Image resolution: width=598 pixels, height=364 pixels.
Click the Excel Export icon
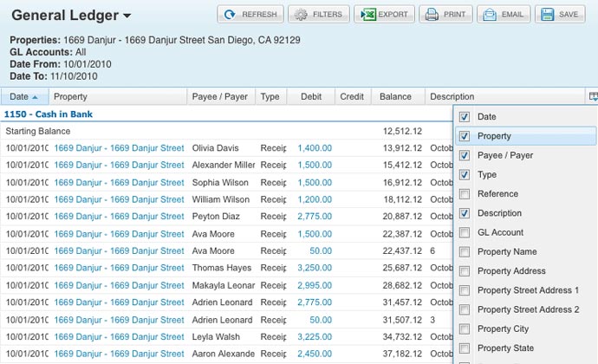point(368,15)
